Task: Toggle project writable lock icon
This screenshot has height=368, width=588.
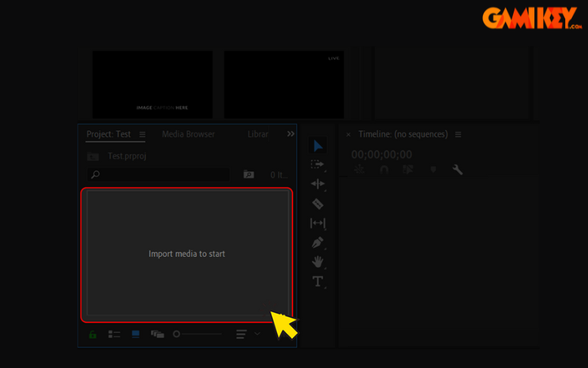Action: tap(93, 334)
